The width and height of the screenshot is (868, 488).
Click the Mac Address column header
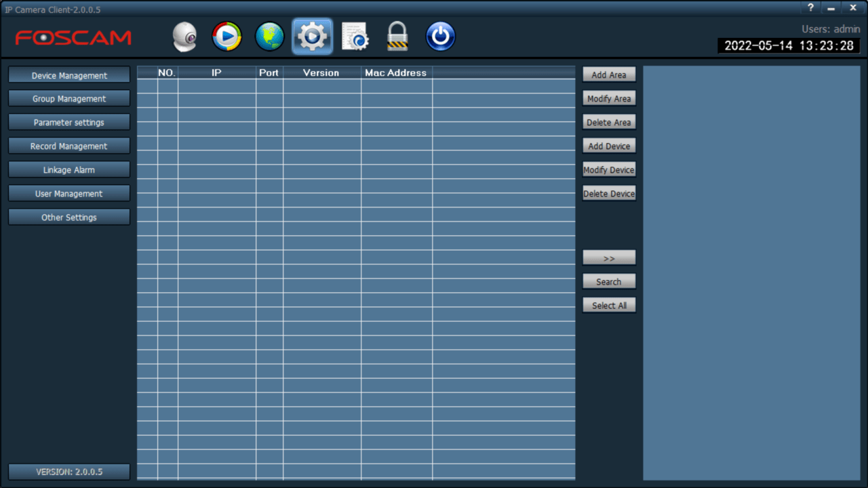[396, 73]
